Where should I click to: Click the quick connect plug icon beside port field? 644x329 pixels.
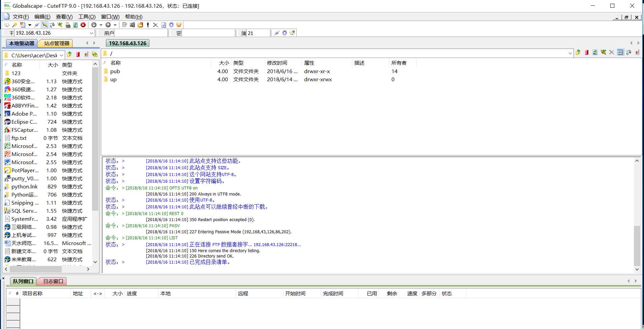[277, 33]
